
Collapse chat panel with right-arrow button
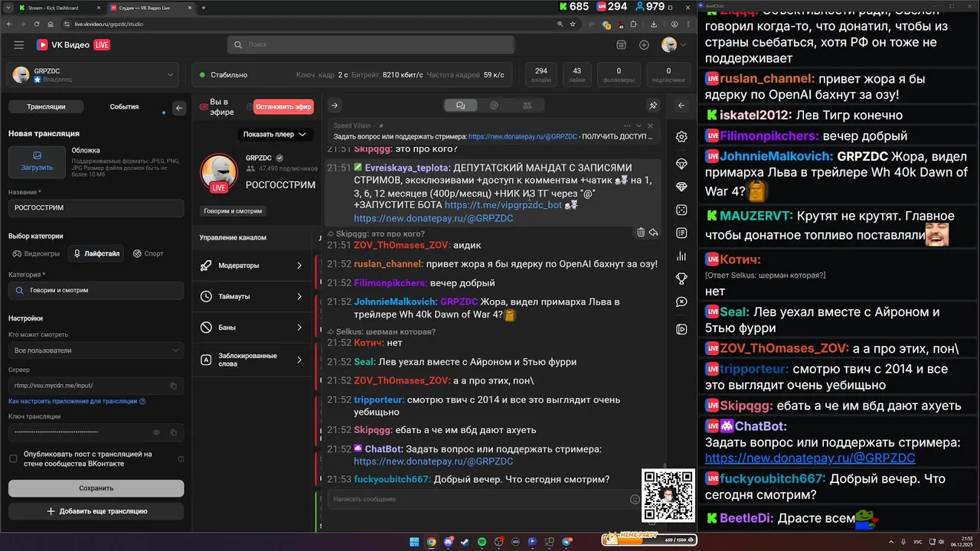pos(334,106)
